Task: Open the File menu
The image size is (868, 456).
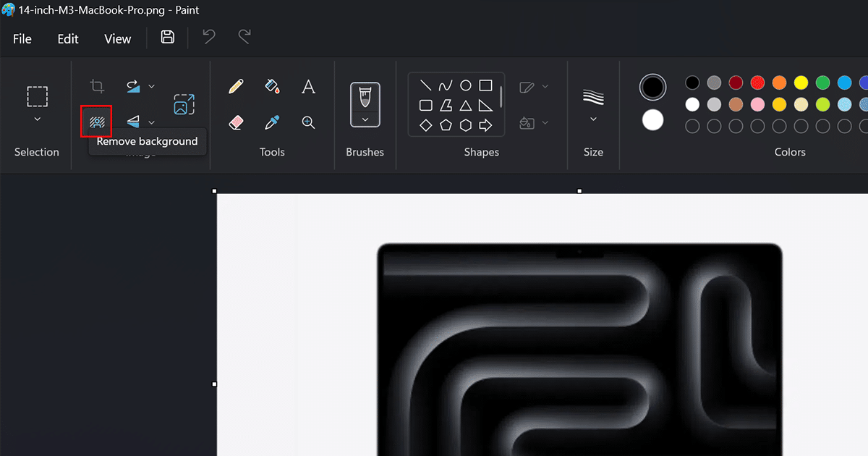Action: coord(22,39)
